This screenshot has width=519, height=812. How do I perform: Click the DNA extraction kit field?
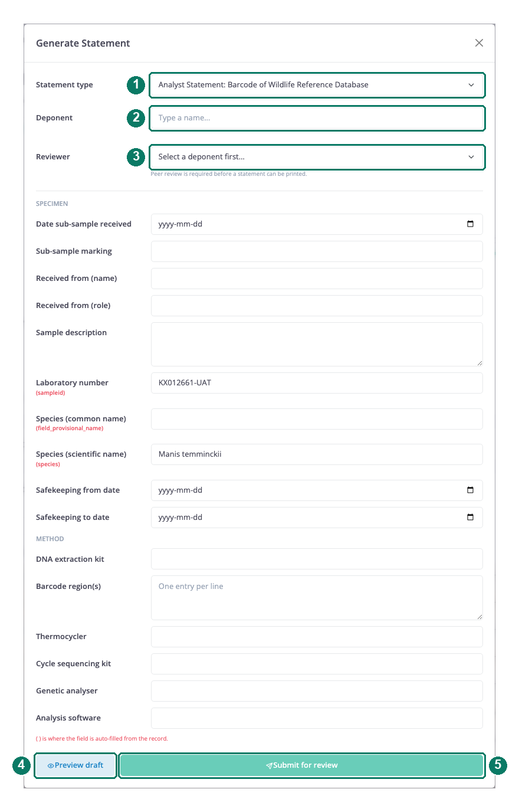tap(317, 559)
